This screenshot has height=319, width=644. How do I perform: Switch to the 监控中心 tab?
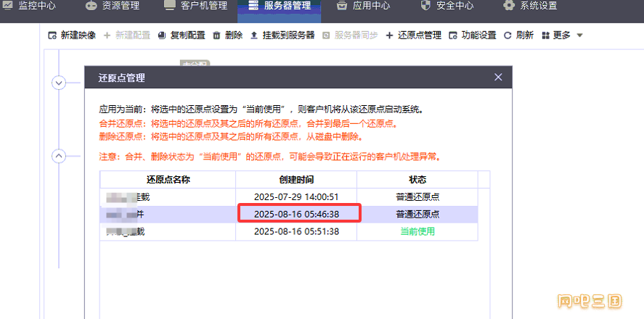30,7
